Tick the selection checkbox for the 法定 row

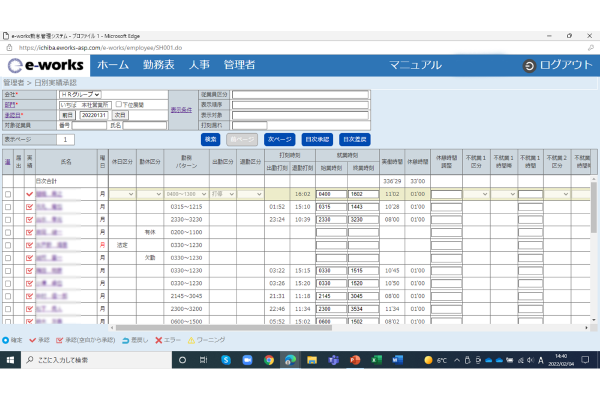tap(8, 245)
